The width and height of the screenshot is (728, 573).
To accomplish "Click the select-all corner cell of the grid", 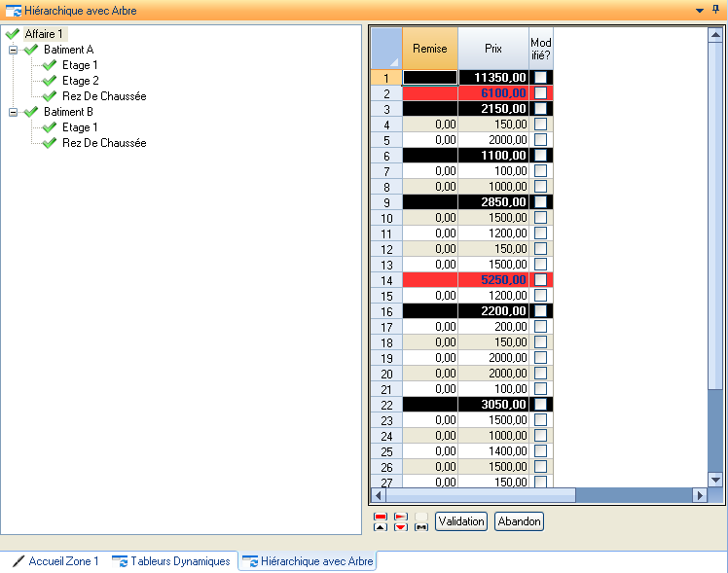I will pos(386,48).
